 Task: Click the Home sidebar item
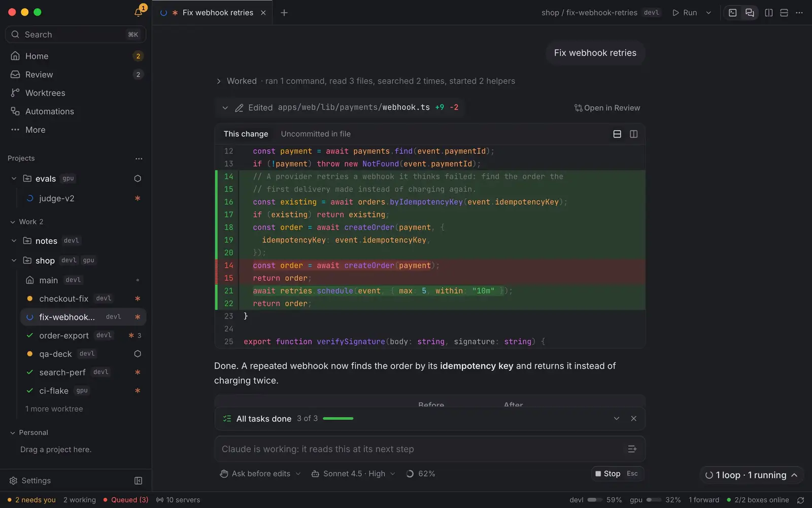[x=76, y=56]
